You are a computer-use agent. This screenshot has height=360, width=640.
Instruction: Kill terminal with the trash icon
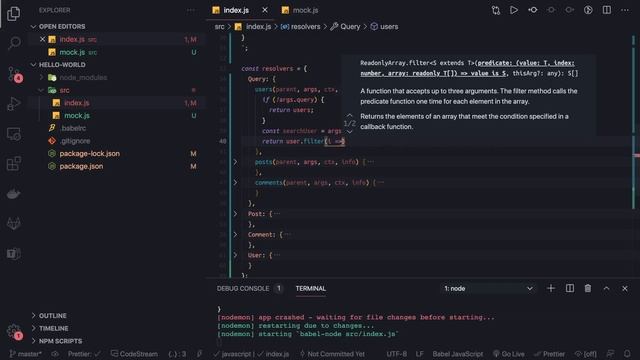(587, 289)
